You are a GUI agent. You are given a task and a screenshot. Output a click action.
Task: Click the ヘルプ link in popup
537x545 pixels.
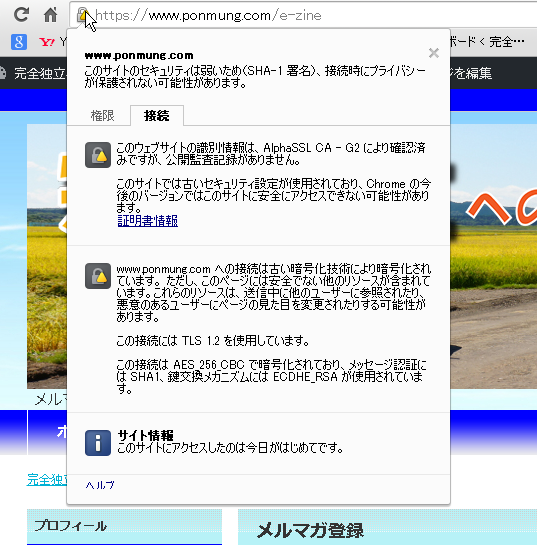[100, 485]
